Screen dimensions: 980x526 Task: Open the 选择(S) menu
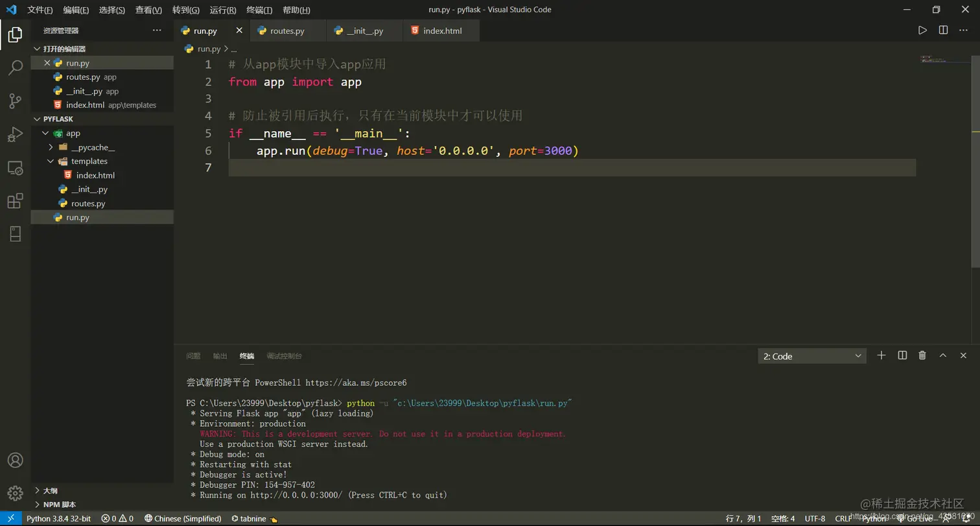pos(112,10)
